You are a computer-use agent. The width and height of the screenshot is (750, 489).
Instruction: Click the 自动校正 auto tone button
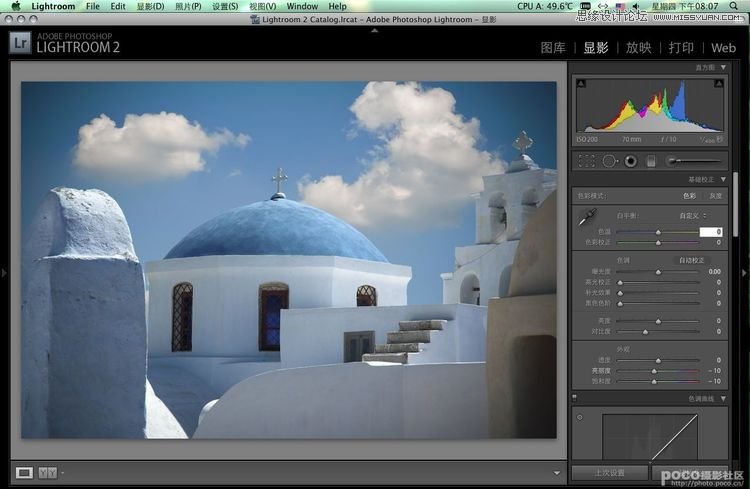tap(691, 259)
